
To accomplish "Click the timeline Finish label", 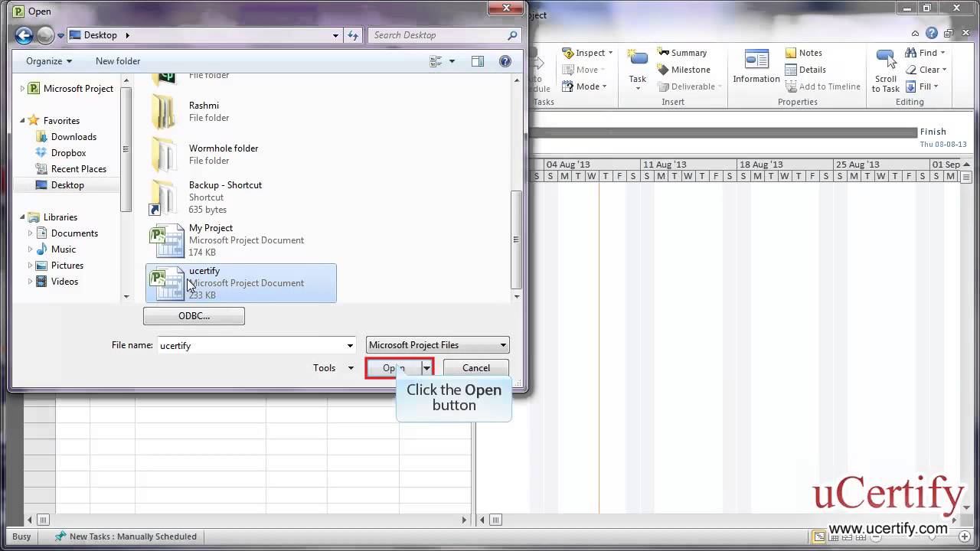I will [x=933, y=132].
